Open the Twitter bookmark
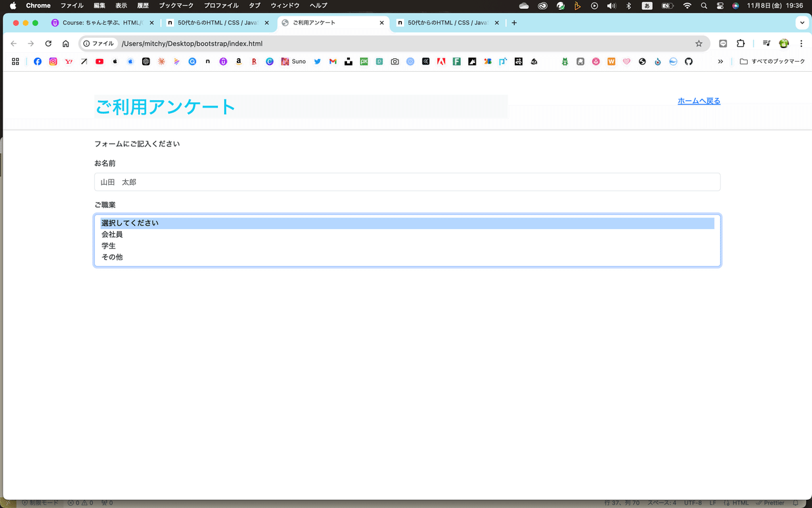Viewport: 812px width, 508px height. tap(317, 61)
